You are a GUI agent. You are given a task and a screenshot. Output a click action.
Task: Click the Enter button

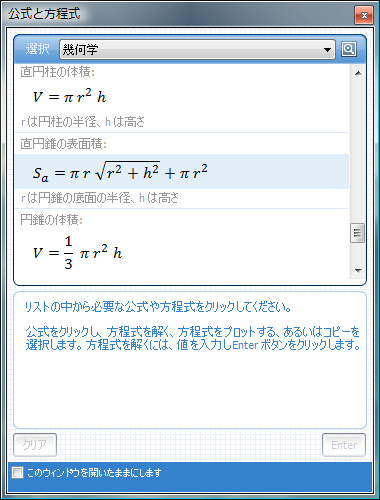[344, 445]
